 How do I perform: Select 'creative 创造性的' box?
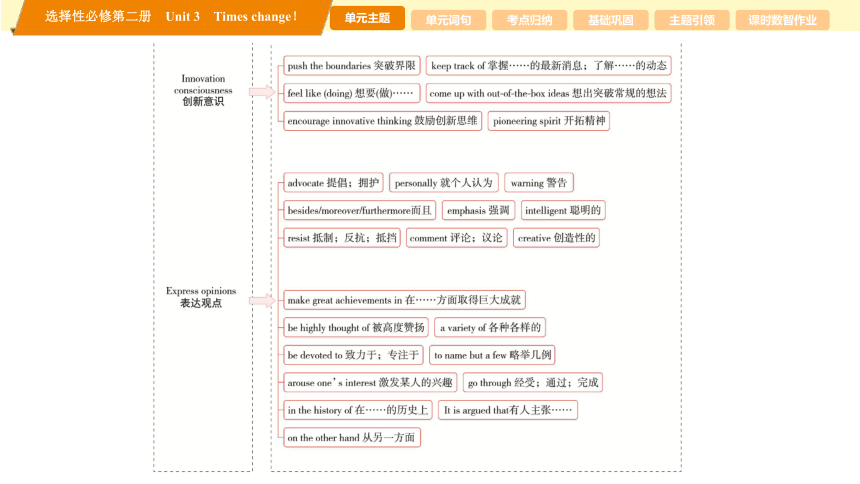[556, 238]
